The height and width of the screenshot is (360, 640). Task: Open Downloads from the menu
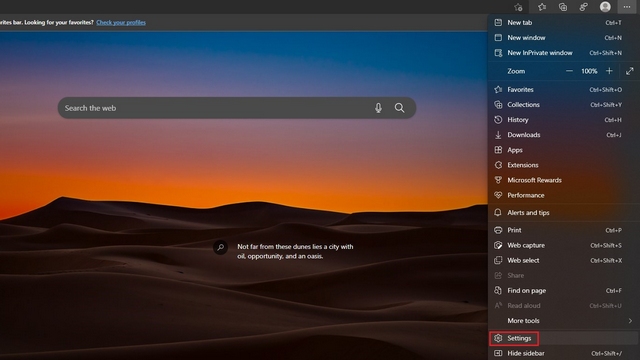point(564,135)
